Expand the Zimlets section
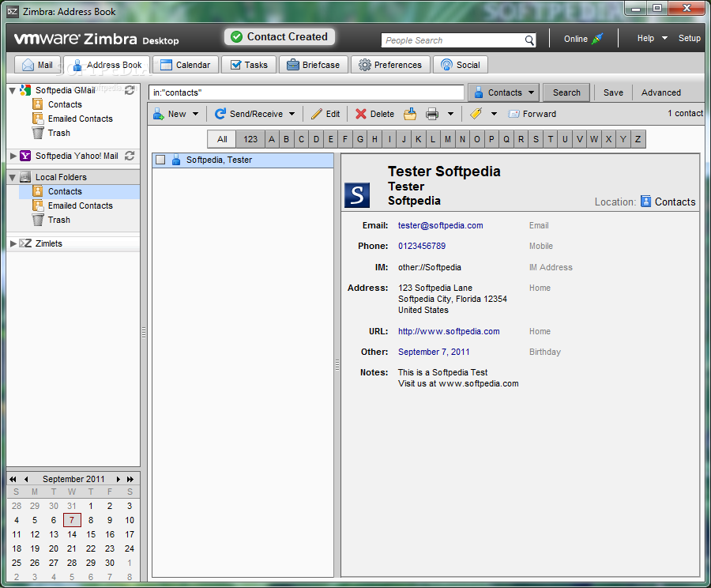Image resolution: width=711 pixels, height=588 pixels. click(x=13, y=243)
